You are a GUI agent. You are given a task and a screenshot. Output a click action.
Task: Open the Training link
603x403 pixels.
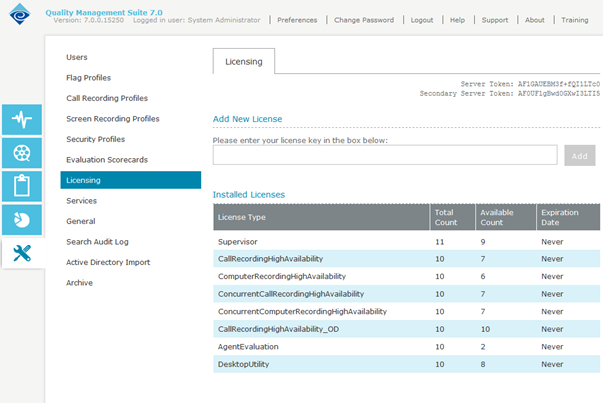[575, 20]
